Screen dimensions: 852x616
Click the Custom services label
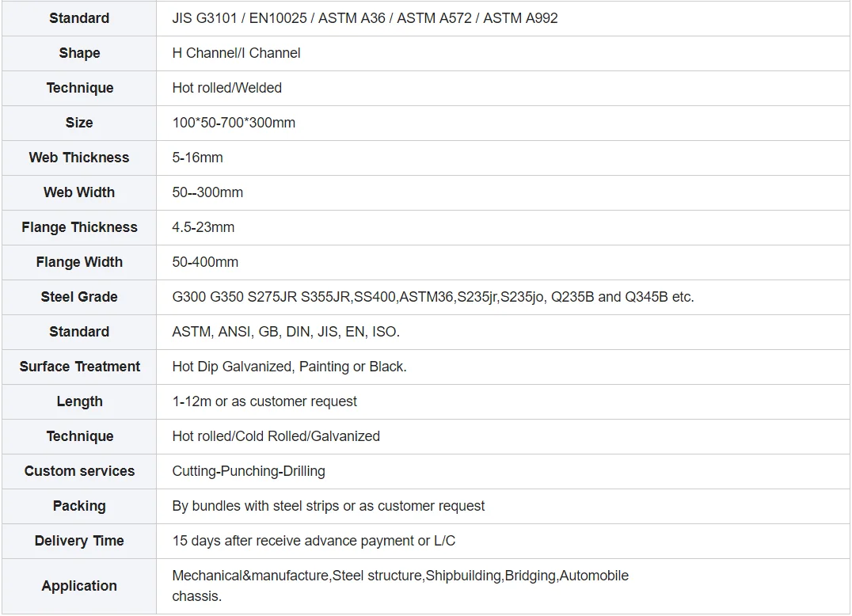[79, 471]
